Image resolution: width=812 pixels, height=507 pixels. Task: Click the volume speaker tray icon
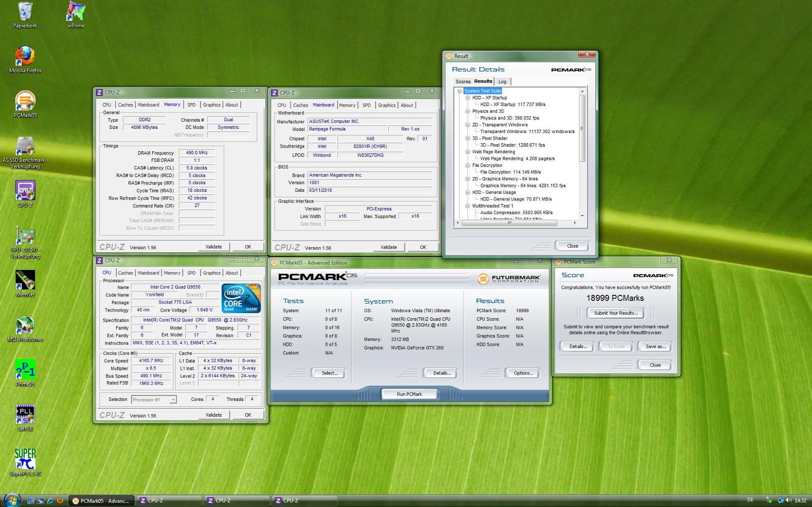789,500
